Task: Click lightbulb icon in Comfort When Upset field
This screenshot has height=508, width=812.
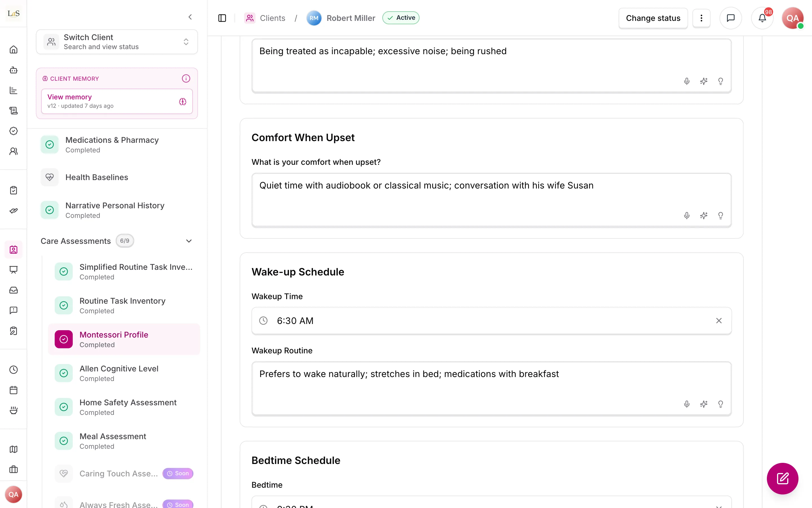Action: pos(720,216)
